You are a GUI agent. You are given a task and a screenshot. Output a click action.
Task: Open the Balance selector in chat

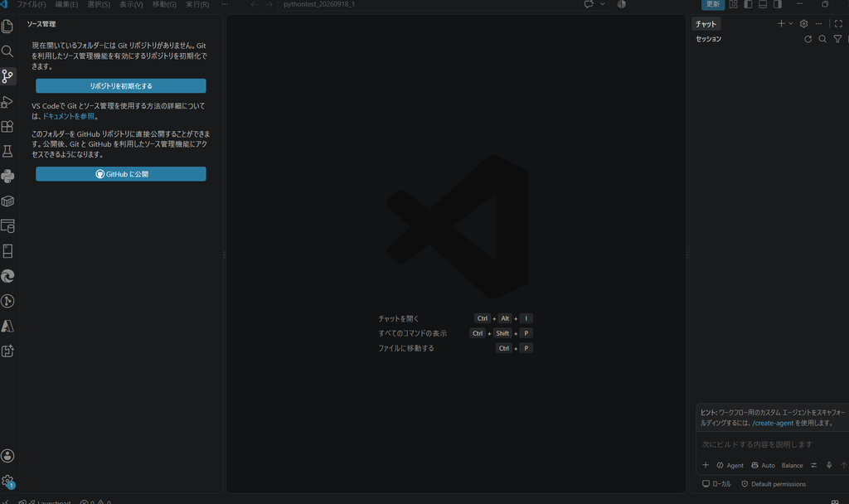click(792, 465)
